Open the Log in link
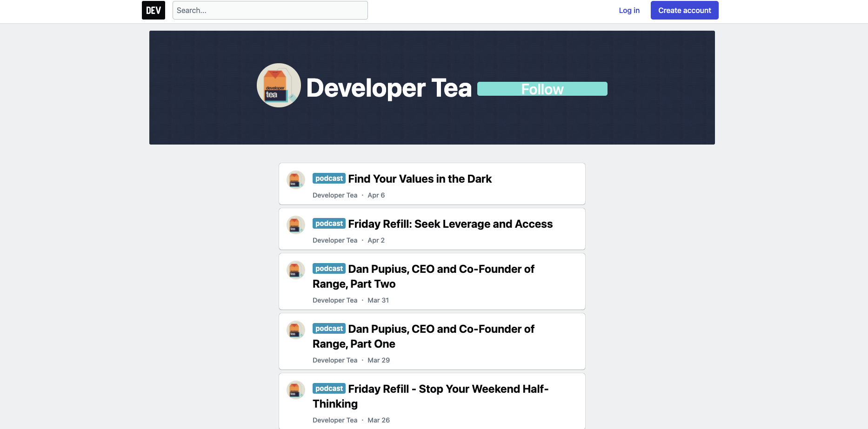 pyautogui.click(x=629, y=10)
